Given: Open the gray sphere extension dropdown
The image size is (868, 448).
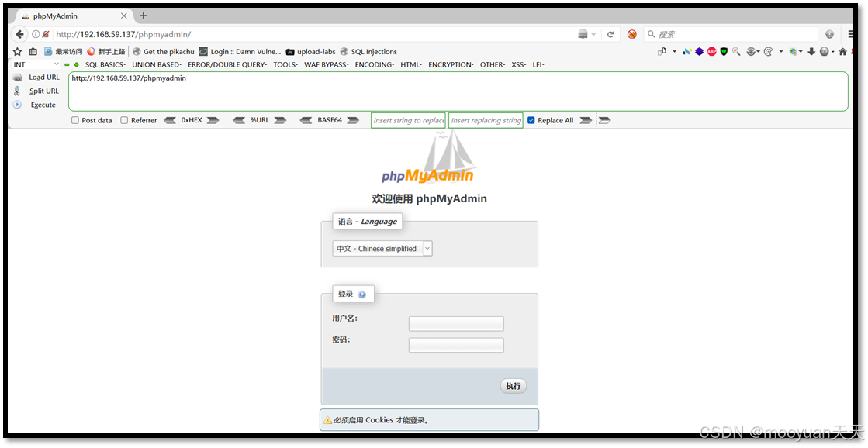Looking at the screenshot, I should [x=833, y=51].
